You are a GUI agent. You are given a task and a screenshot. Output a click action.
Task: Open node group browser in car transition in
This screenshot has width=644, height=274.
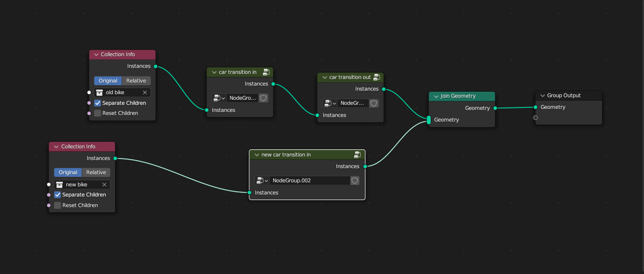pos(219,98)
